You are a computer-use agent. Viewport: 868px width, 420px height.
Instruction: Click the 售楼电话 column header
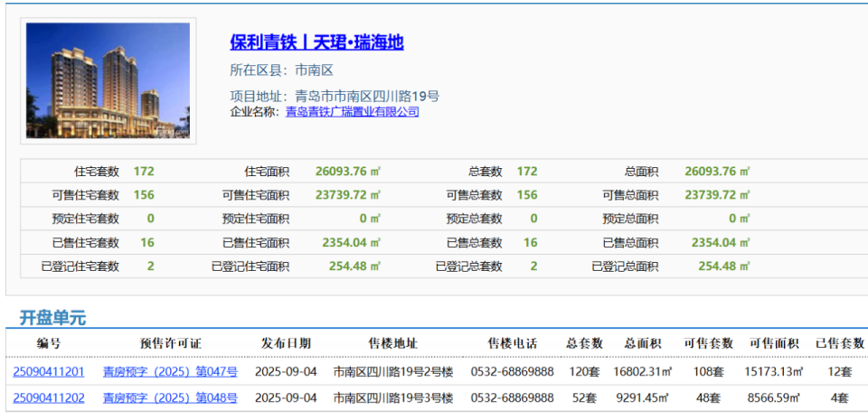[513, 343]
